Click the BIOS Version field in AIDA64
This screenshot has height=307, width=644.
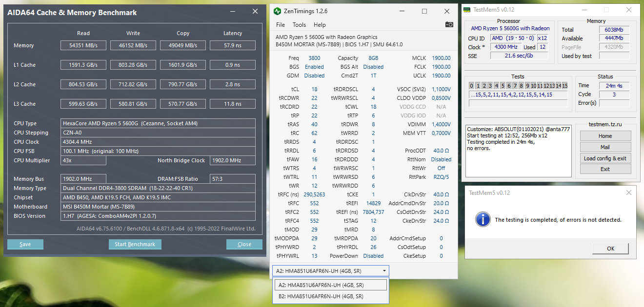[x=158, y=216]
